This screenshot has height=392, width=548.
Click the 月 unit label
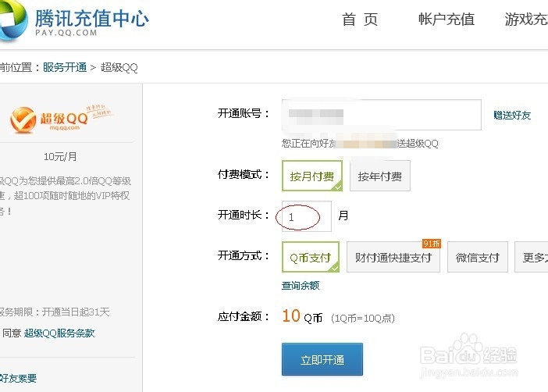(x=343, y=216)
